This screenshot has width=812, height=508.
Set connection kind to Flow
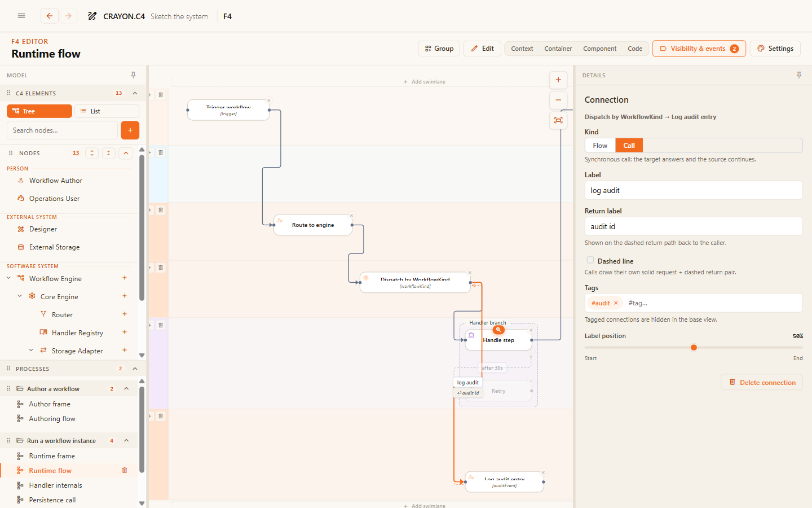coord(600,145)
